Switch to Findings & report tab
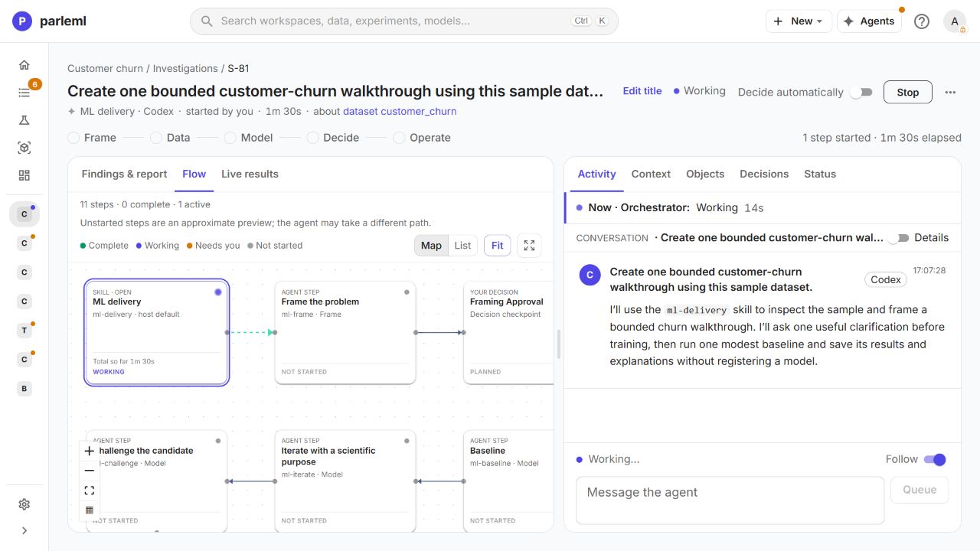Screen dimensions: 980x551 (124, 174)
